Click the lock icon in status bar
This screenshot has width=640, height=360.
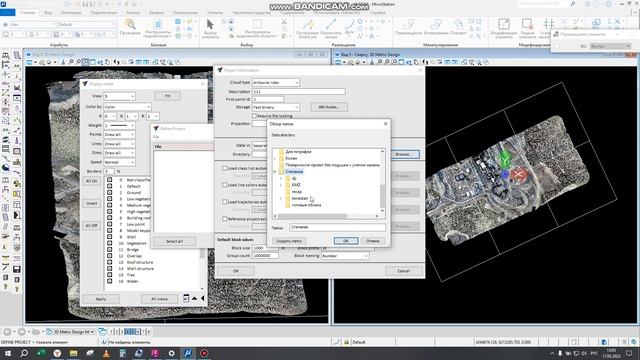346,342
